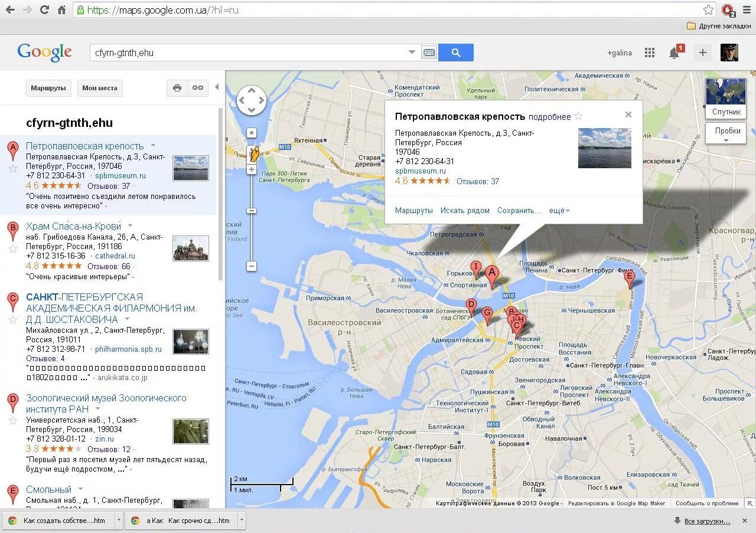Open the downloads bar item menu arrow for Как создать
The image size is (756, 533).
(119, 521)
